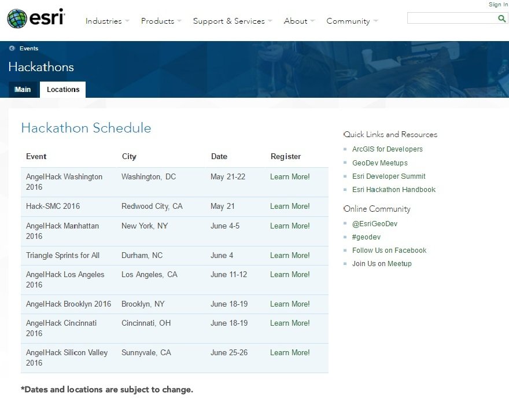
Task: Click the Cincinnati, OH city cell
Action: click(x=146, y=323)
